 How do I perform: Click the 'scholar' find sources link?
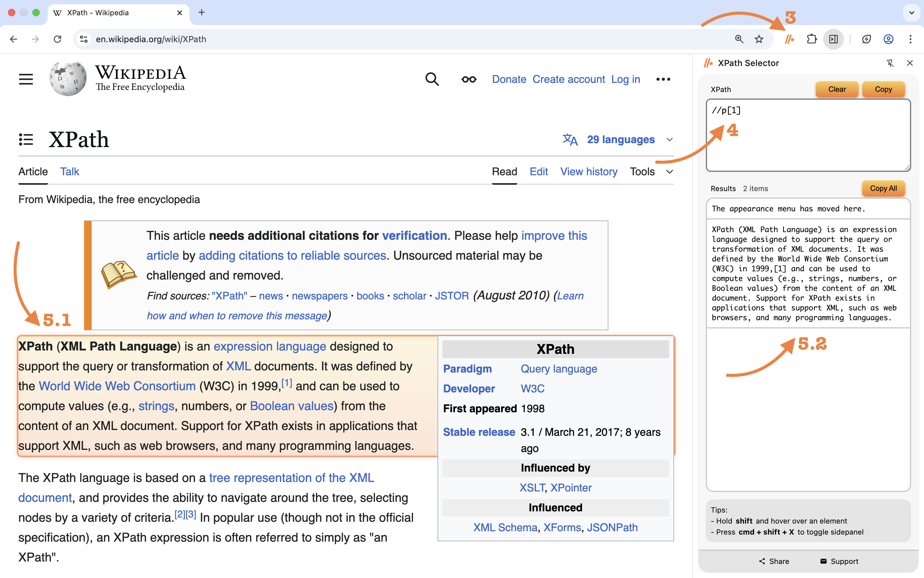[409, 296]
